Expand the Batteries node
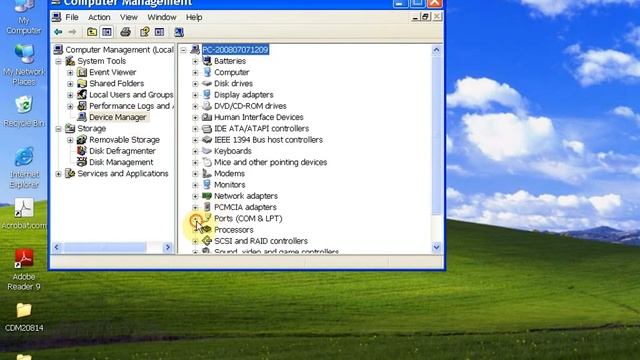This screenshot has width=640, height=360. [195, 61]
